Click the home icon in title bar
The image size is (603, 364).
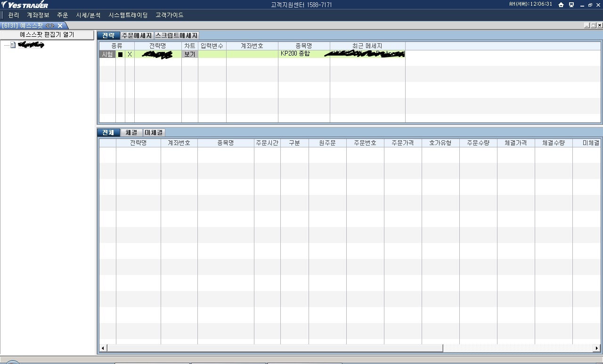[x=561, y=5]
